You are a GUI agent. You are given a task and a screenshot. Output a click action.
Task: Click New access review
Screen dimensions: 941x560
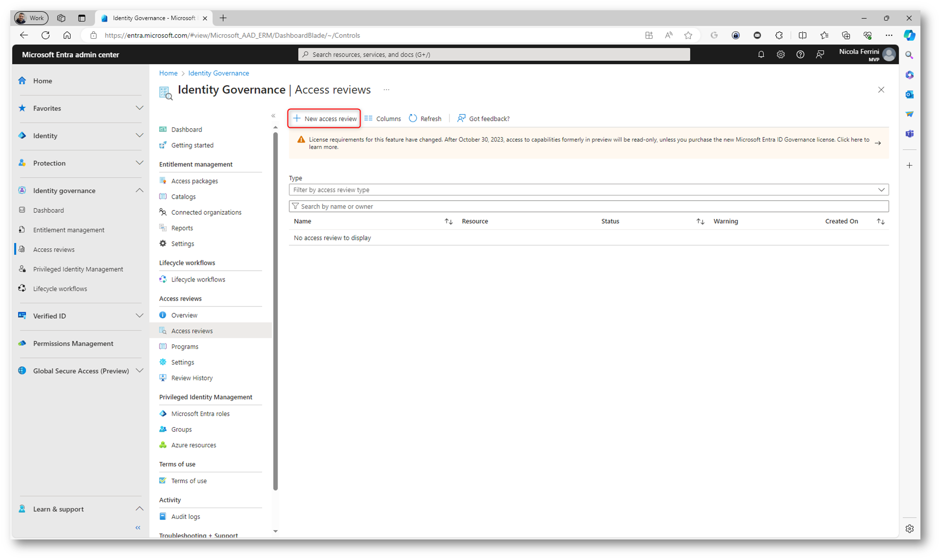tap(324, 118)
